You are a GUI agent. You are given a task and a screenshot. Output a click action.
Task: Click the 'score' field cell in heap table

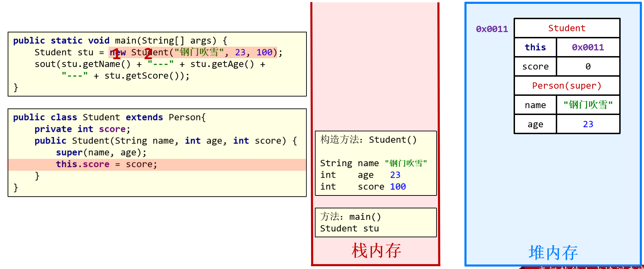click(x=535, y=67)
